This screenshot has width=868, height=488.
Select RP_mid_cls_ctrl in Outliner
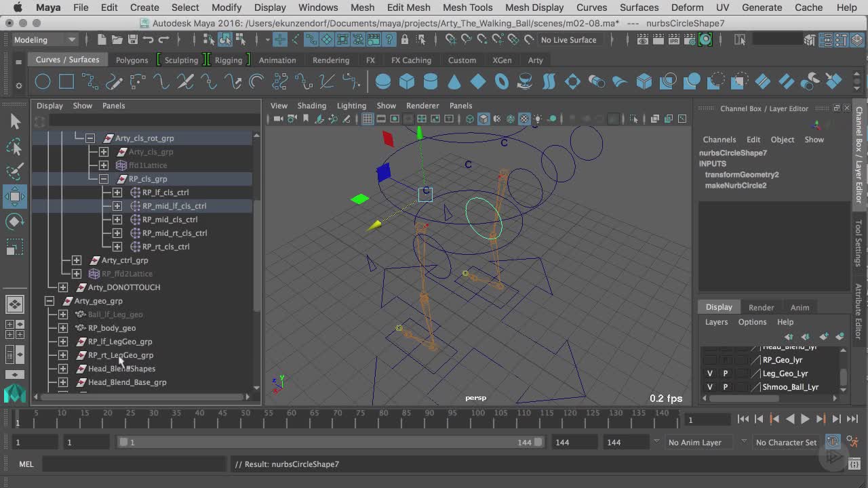(x=170, y=220)
